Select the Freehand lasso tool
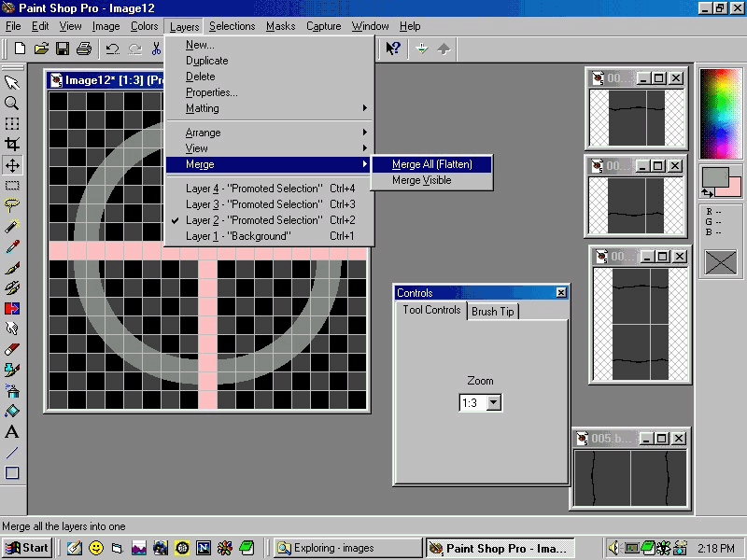 [x=12, y=206]
